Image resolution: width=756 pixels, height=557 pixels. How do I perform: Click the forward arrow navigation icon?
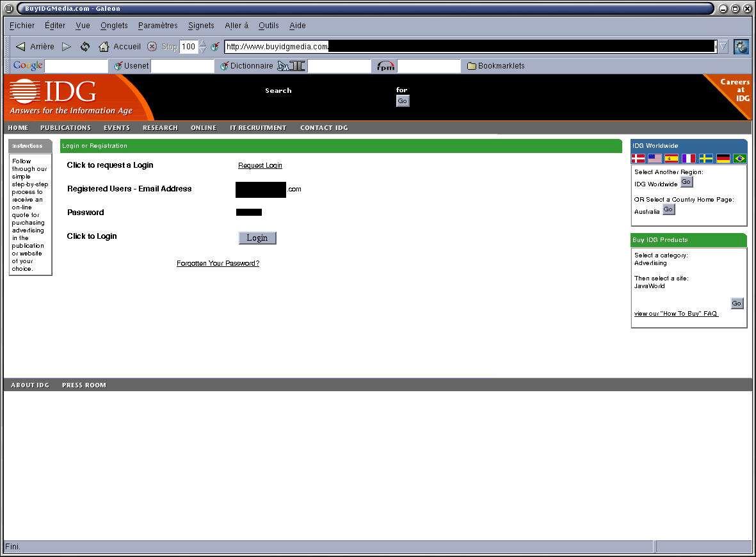(x=67, y=46)
